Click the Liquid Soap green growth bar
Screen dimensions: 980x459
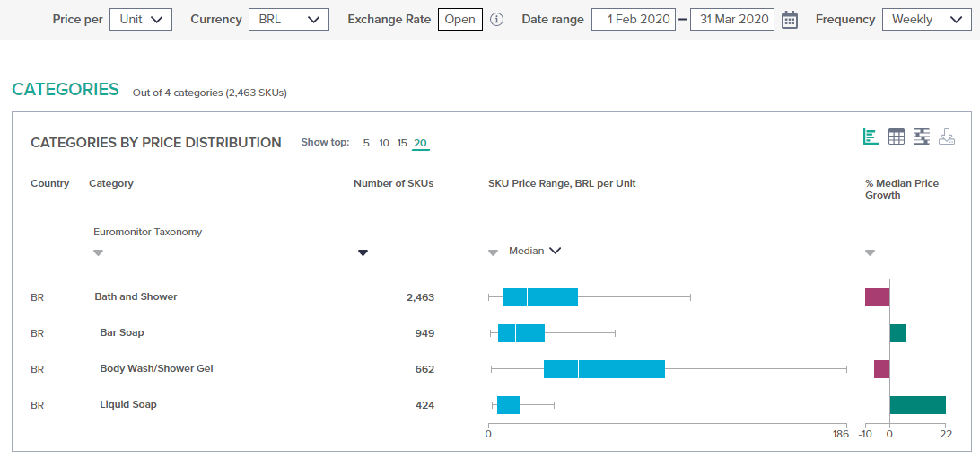coord(917,405)
